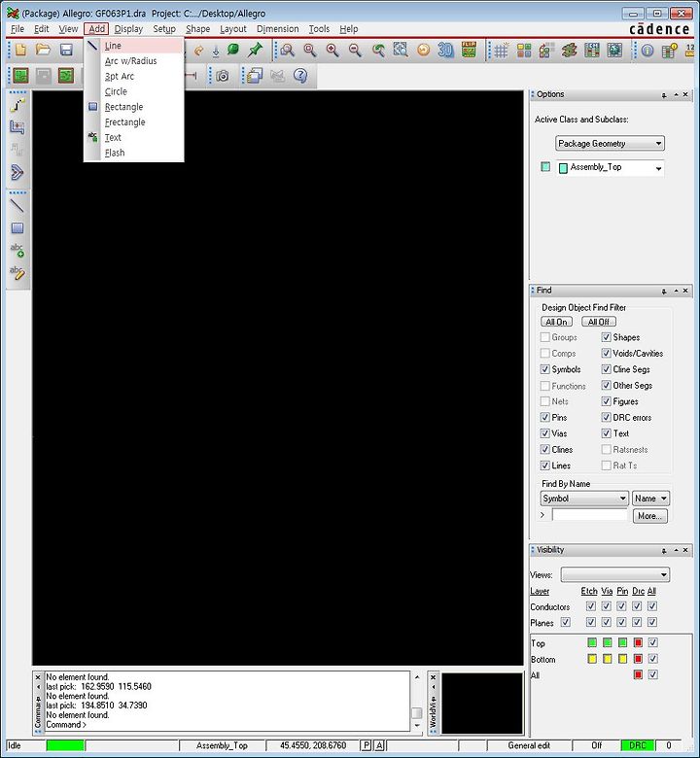Screen dimensions: 700x758
Task: Click the New file toolbar icon
Action: coord(20,50)
